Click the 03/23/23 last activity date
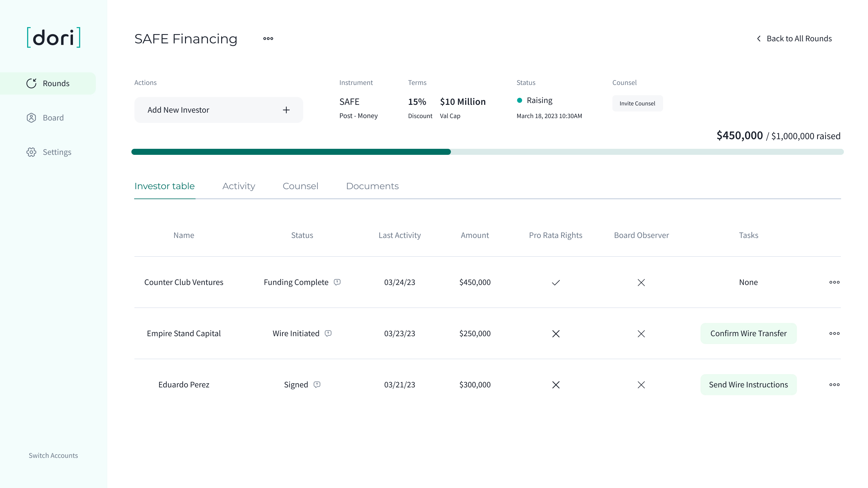868x488 pixels. [x=400, y=333]
